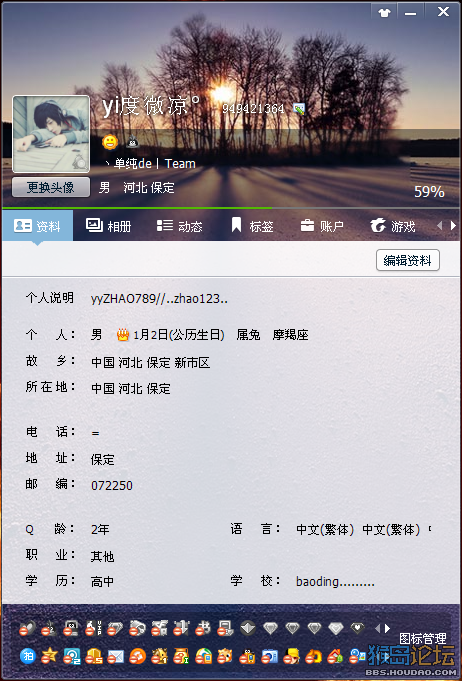Image resolution: width=462 pixels, height=681 pixels.
Task: Open the 动态 tab
Action: coord(179,226)
